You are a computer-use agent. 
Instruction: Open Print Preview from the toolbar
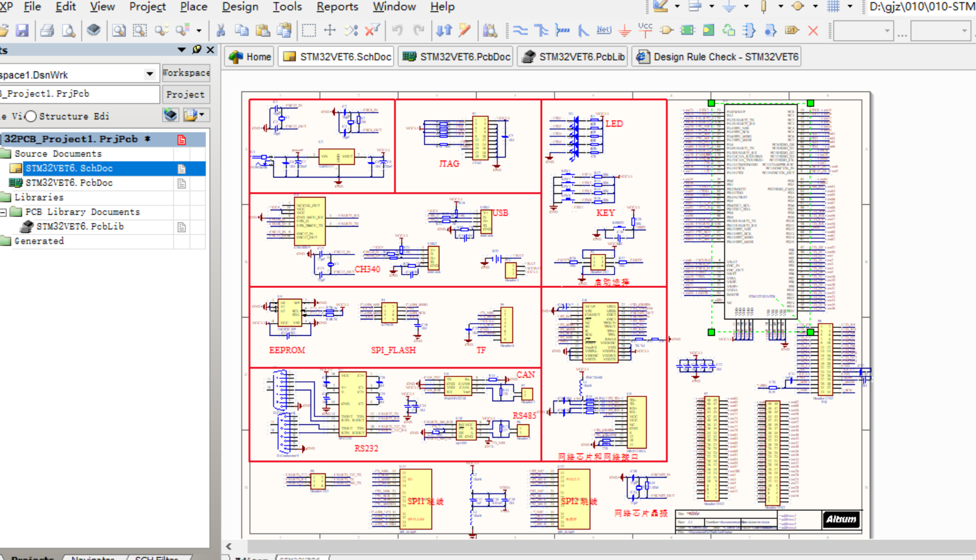click(x=69, y=30)
